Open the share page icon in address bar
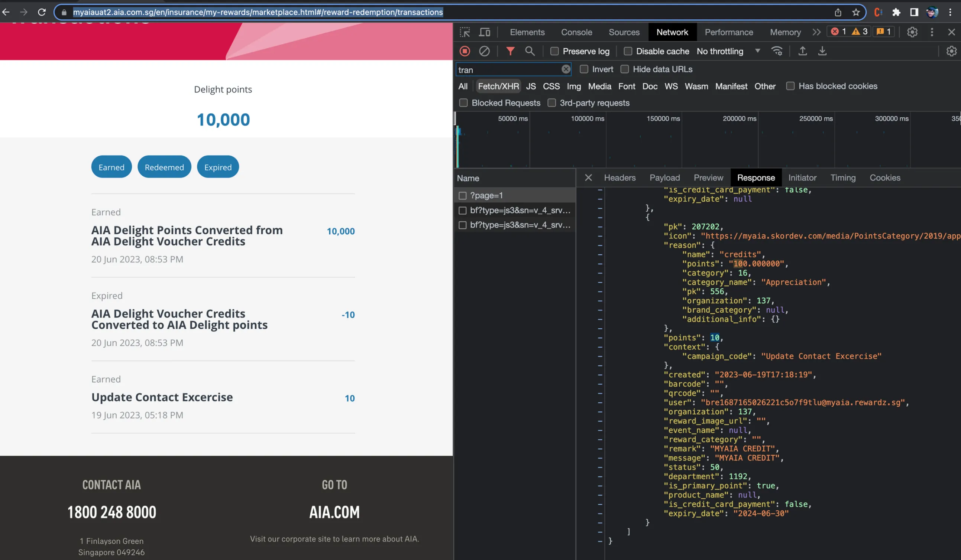The height and width of the screenshot is (560, 961). click(838, 12)
